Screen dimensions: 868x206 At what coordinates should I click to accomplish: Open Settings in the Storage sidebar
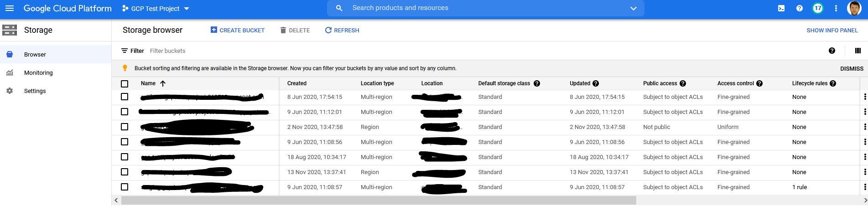click(35, 91)
